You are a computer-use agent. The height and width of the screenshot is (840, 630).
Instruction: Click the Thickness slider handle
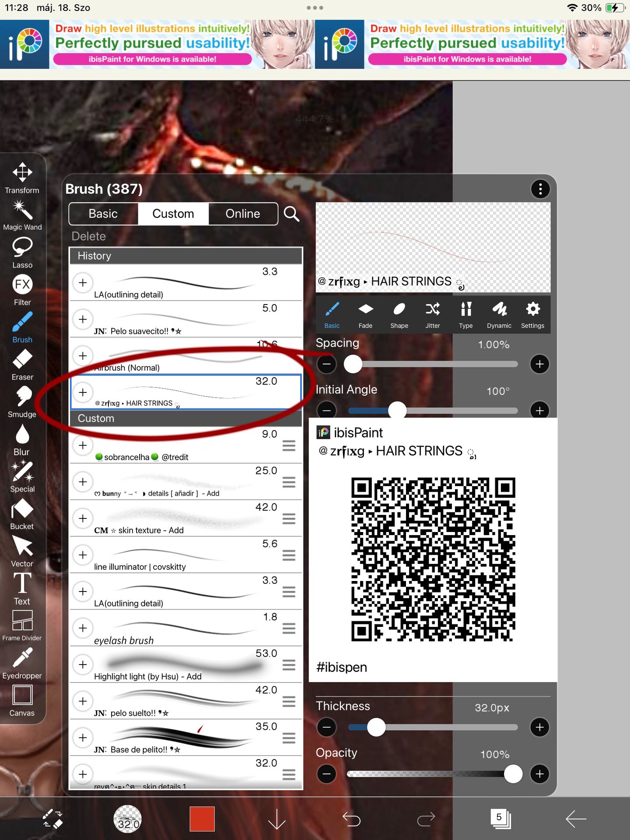point(376,727)
